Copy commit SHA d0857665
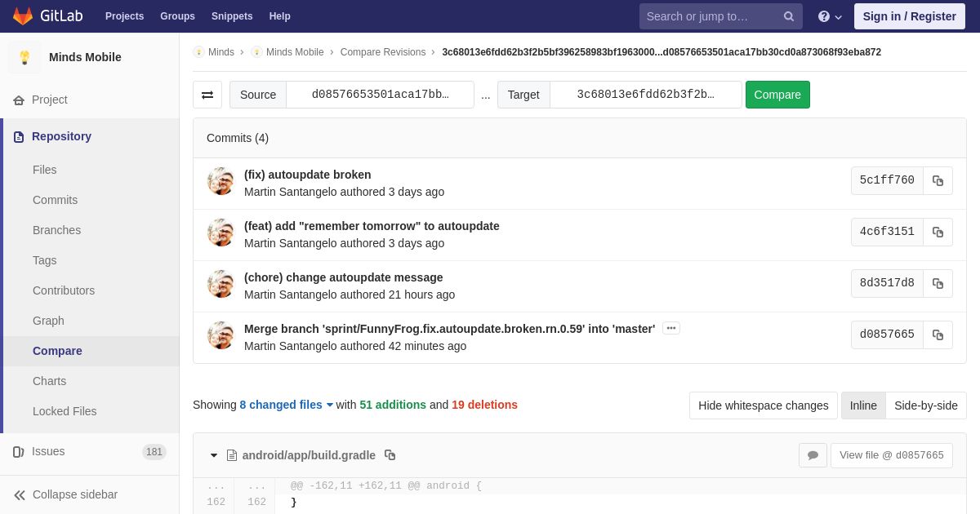 [938, 335]
